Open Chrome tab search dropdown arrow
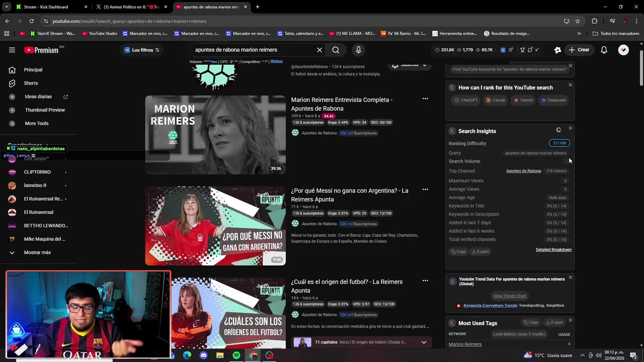The height and width of the screenshot is (362, 644). point(7,7)
